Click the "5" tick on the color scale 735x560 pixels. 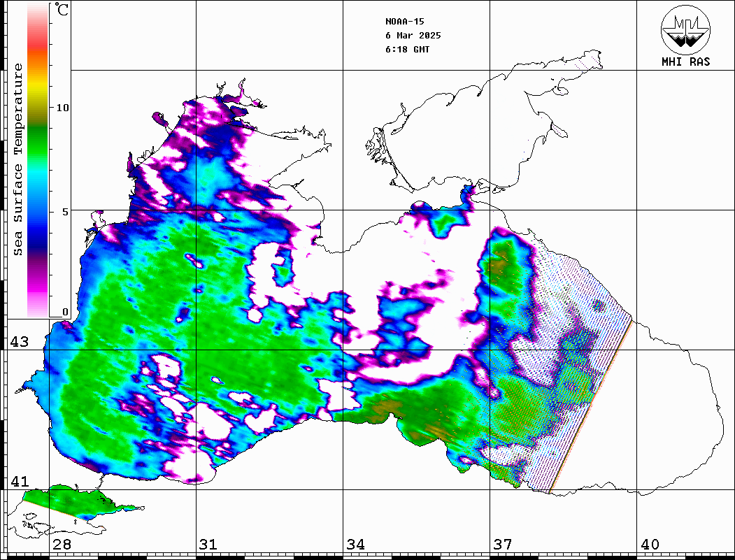pyautogui.click(x=66, y=212)
